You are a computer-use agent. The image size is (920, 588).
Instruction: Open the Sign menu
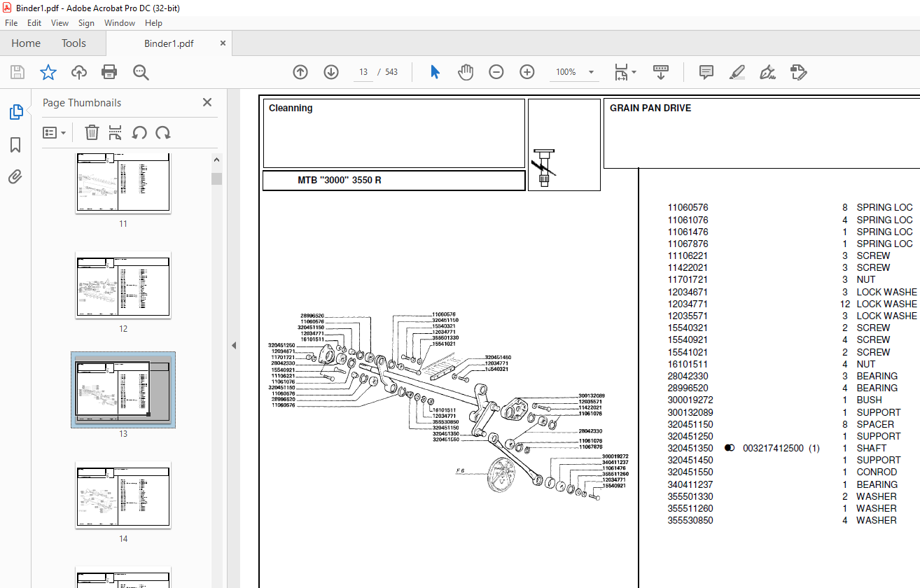[86, 23]
